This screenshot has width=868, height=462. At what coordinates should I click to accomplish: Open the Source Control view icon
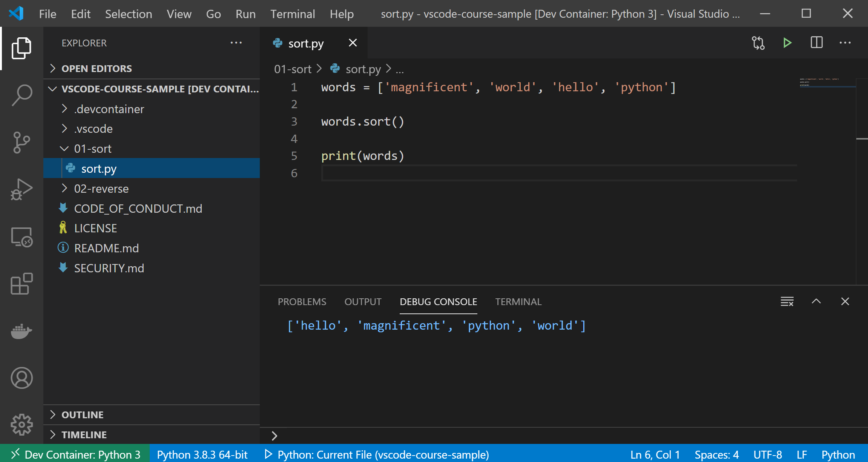coord(21,143)
